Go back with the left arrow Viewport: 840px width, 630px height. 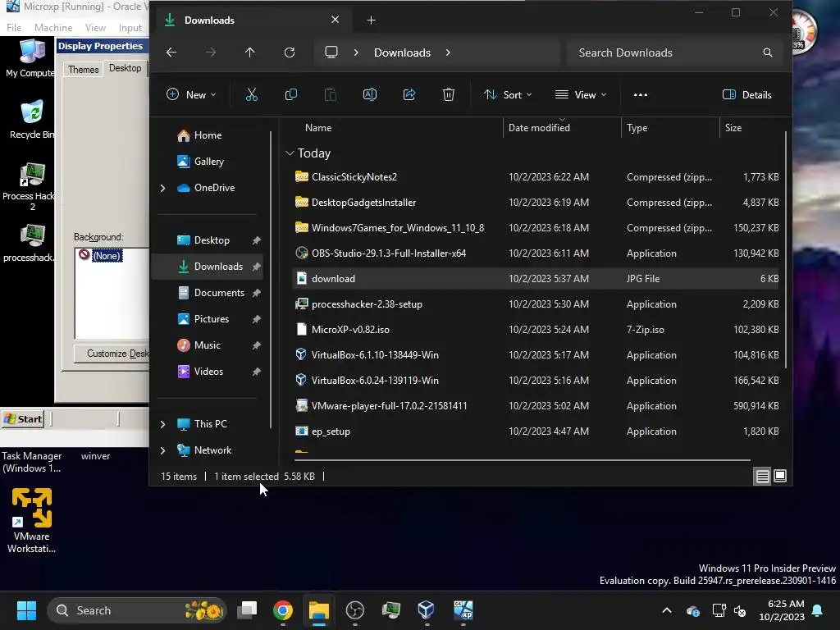[x=171, y=52]
